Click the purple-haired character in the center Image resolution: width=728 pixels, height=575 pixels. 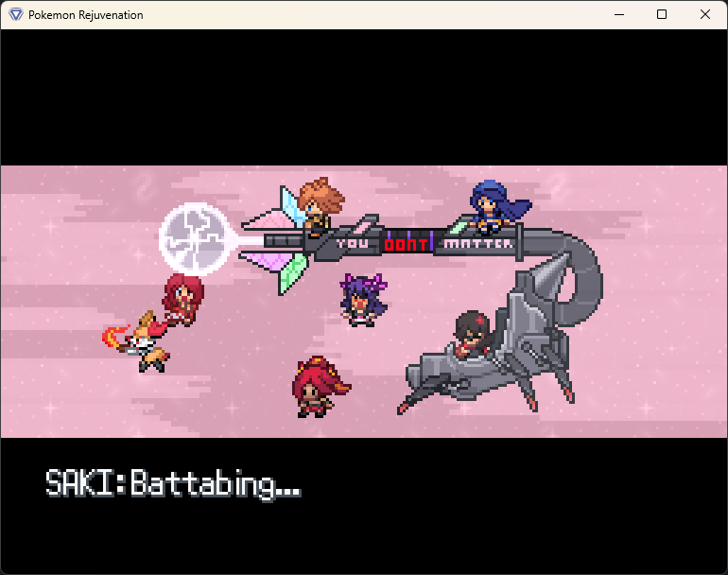click(363, 300)
